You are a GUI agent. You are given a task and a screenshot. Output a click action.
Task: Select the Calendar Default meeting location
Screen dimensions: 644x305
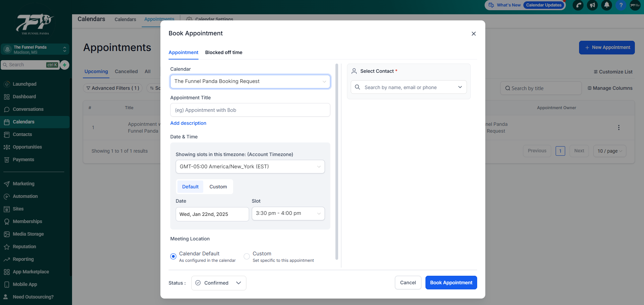tap(173, 256)
